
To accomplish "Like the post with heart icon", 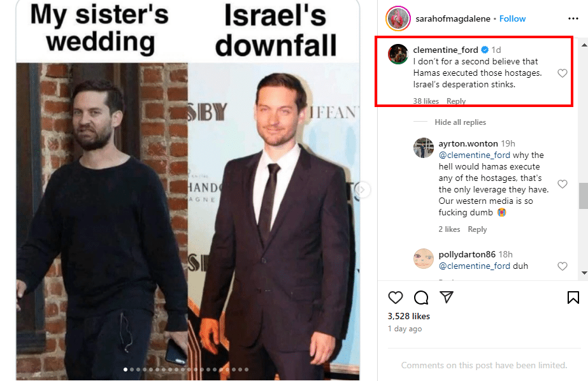I will [x=395, y=298].
